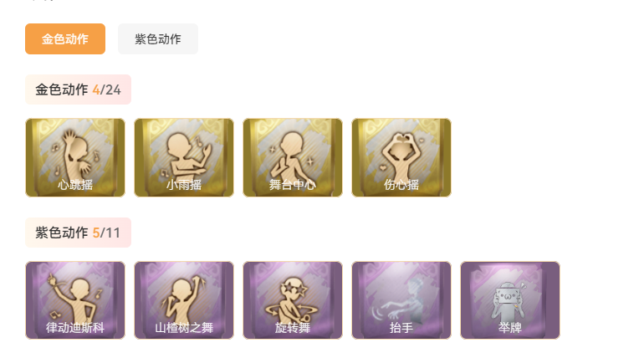Click the 金色动作 4/24 section header

[x=78, y=89]
